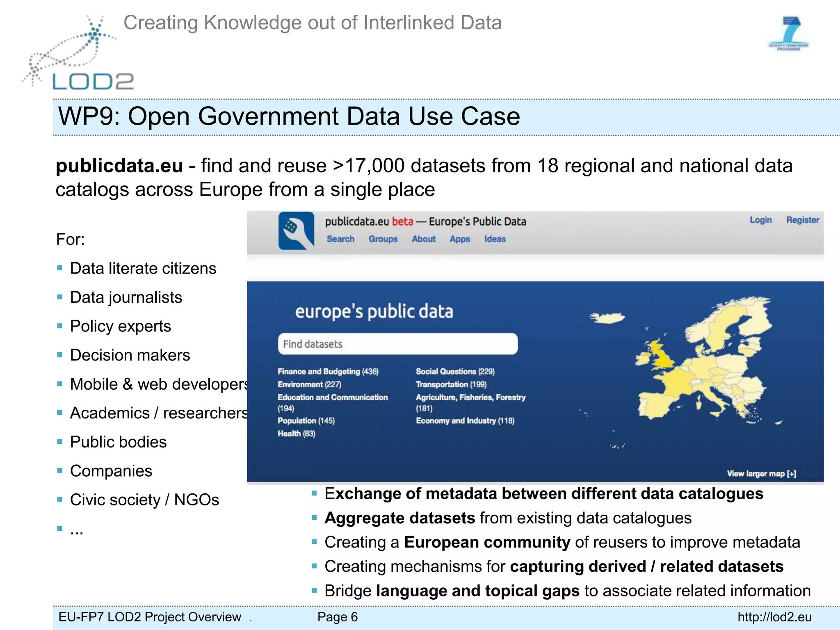Click 'Creating Knowledge out of Interlinked Data' header
840x630 pixels.
point(313,23)
